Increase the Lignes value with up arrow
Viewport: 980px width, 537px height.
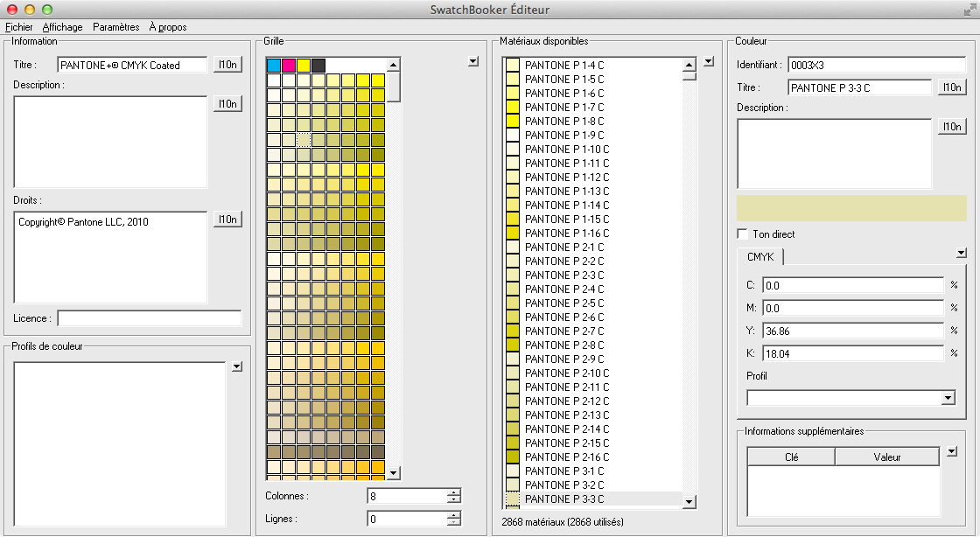[x=454, y=514]
